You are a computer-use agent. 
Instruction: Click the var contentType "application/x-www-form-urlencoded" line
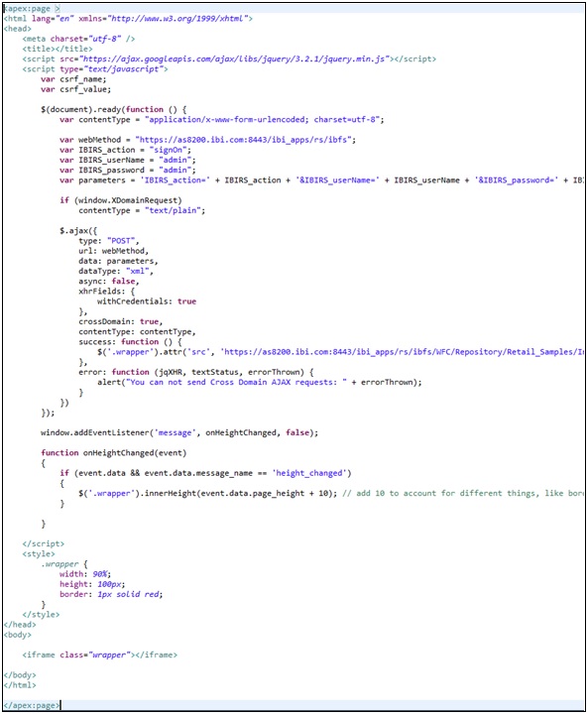coord(222,119)
